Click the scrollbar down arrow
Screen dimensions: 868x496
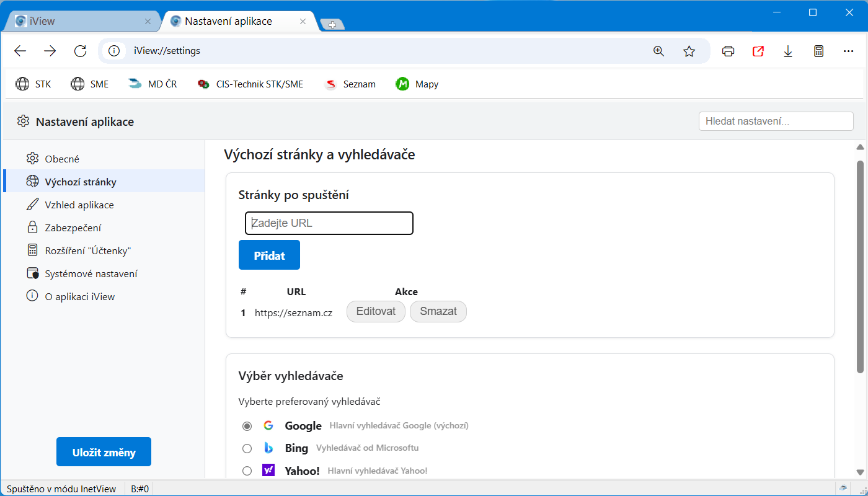pyautogui.click(x=860, y=471)
